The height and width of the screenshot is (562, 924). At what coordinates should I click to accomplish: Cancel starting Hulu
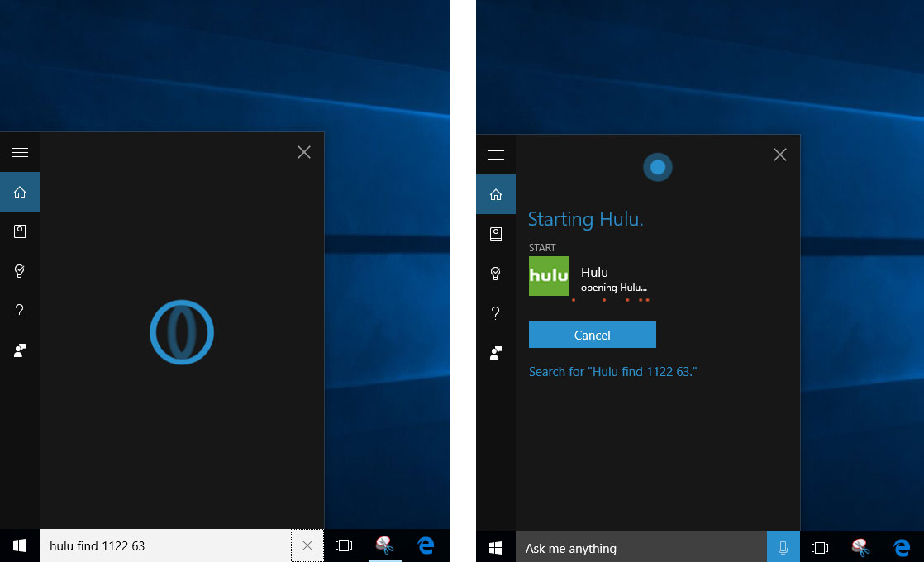point(592,335)
